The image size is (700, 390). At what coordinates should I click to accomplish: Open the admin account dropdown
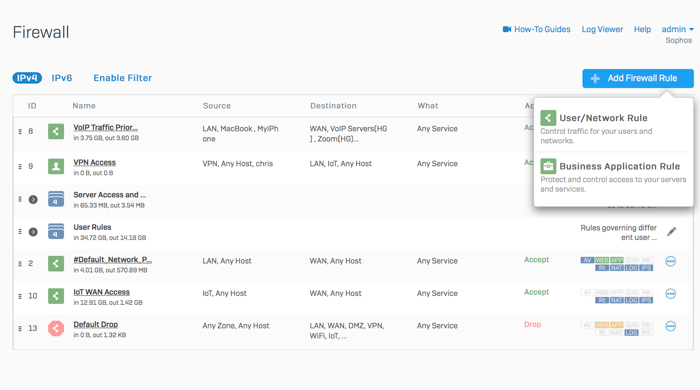677,29
